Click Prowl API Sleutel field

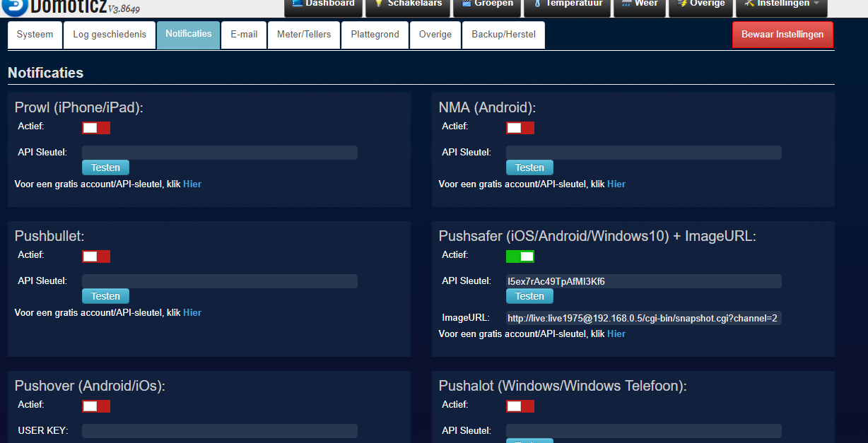coord(220,153)
